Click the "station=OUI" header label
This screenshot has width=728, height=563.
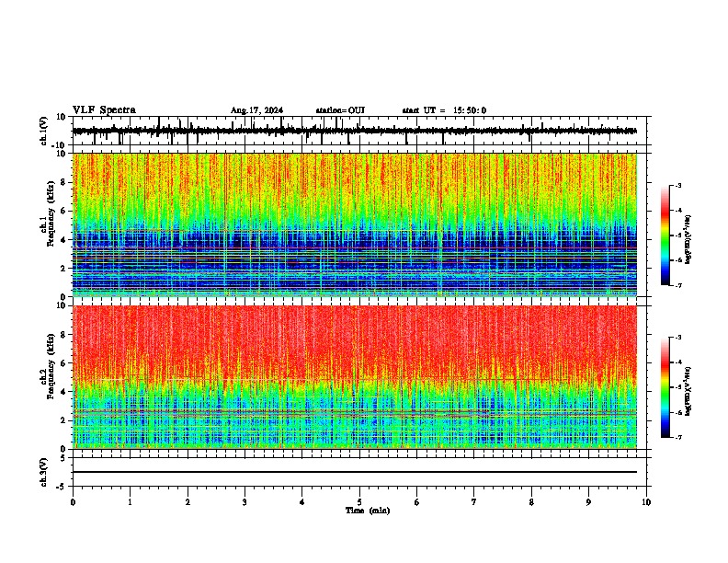point(340,110)
